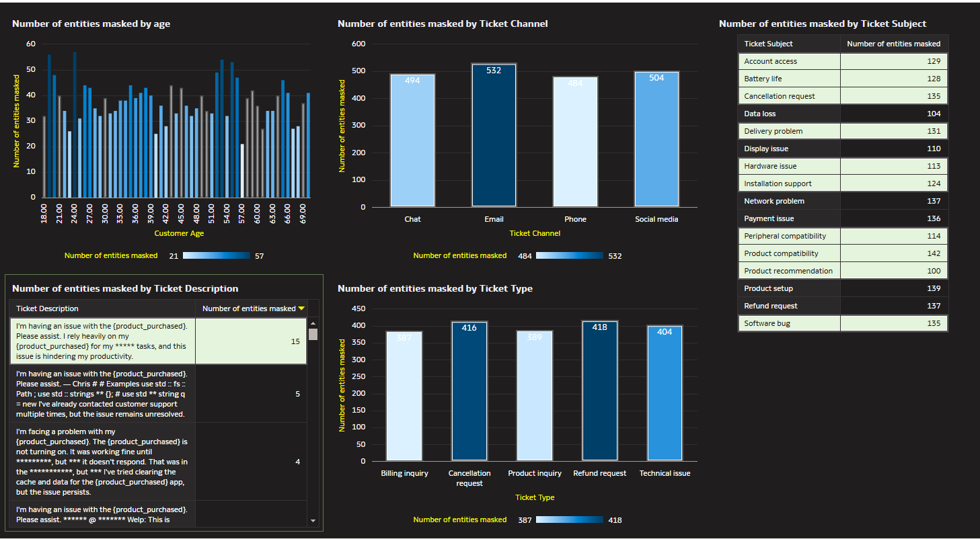Click the Cancellation request bar showing 416

coord(469,390)
